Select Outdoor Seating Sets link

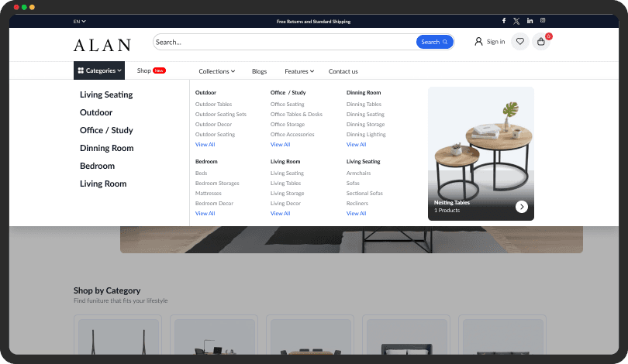click(221, 114)
